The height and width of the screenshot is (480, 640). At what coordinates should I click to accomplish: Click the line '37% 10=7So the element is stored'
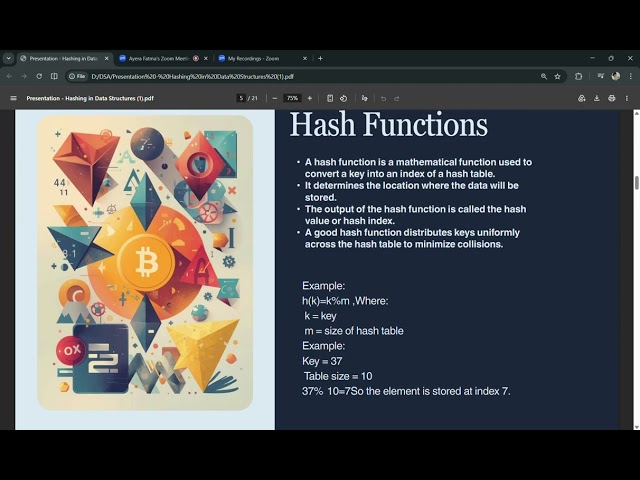406,391
